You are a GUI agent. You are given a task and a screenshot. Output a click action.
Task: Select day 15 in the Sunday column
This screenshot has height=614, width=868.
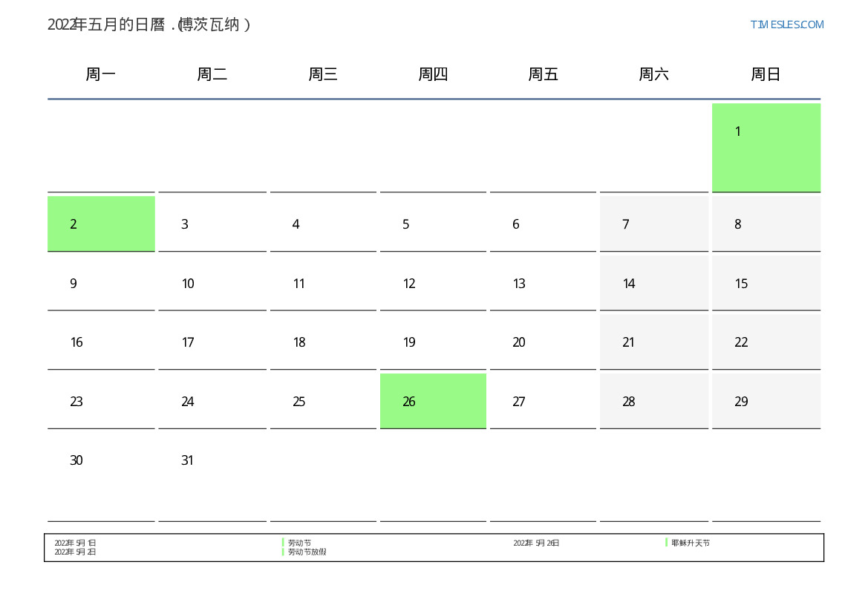pos(766,283)
